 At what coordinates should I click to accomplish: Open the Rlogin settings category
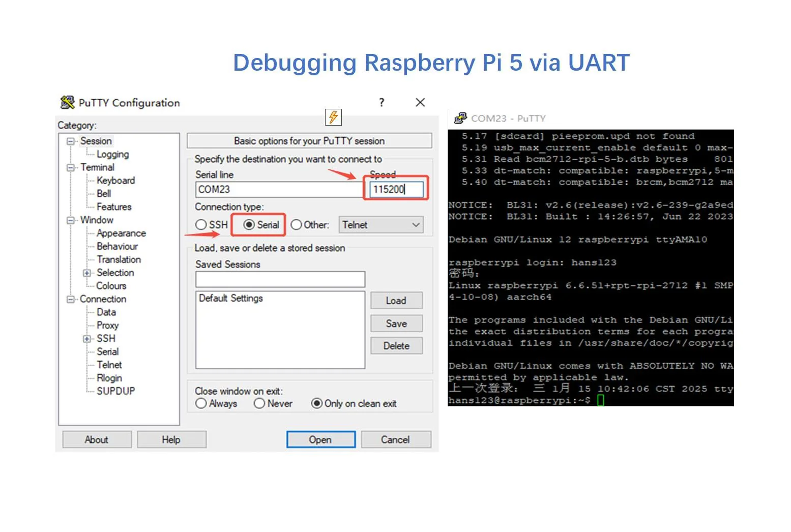(109, 378)
